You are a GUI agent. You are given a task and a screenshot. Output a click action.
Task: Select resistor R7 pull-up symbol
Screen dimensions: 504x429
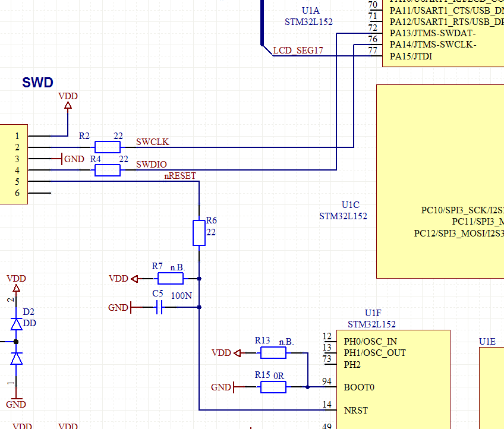tap(171, 278)
